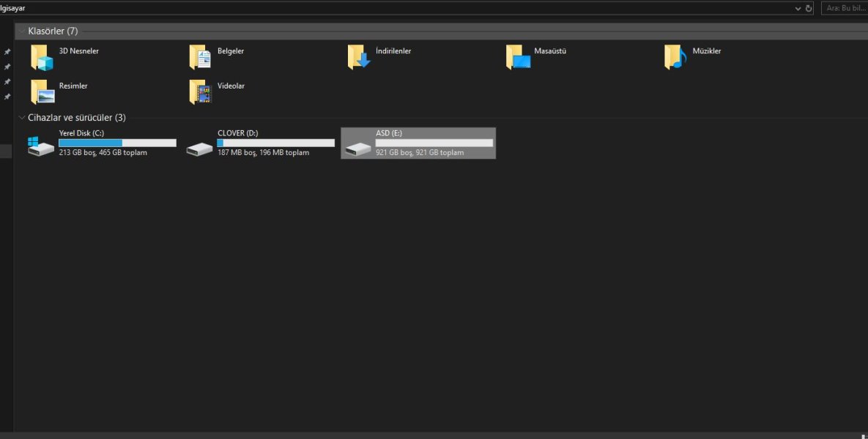The image size is (868, 439).
Task: Focus the Ara: Bu bil... search box
Action: pyautogui.click(x=844, y=8)
